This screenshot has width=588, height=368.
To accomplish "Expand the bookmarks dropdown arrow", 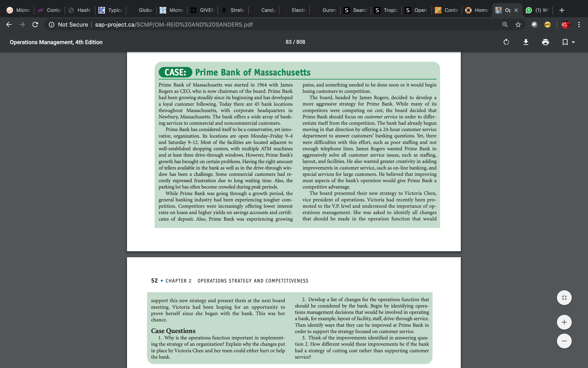I will pos(574,42).
